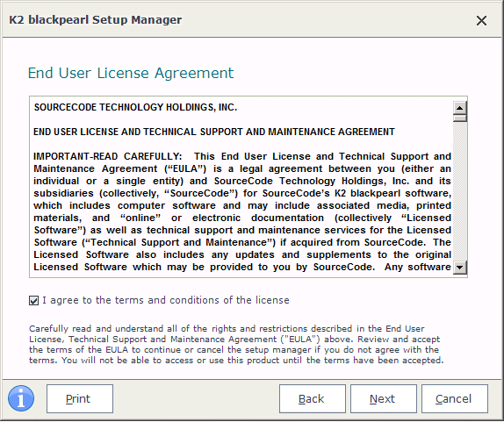
Task: Click the Print button
Action: point(80,398)
